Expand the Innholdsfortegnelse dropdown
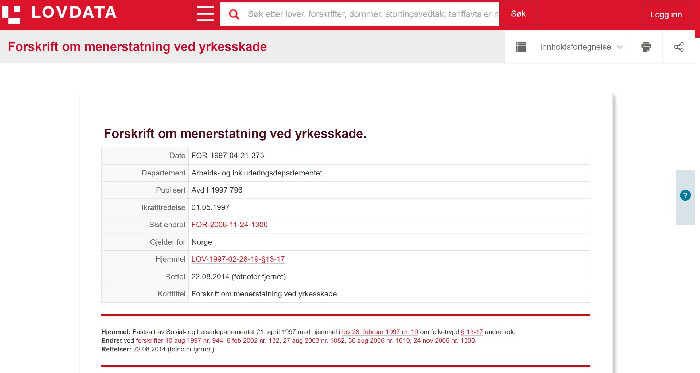700x373 pixels. 581,47
